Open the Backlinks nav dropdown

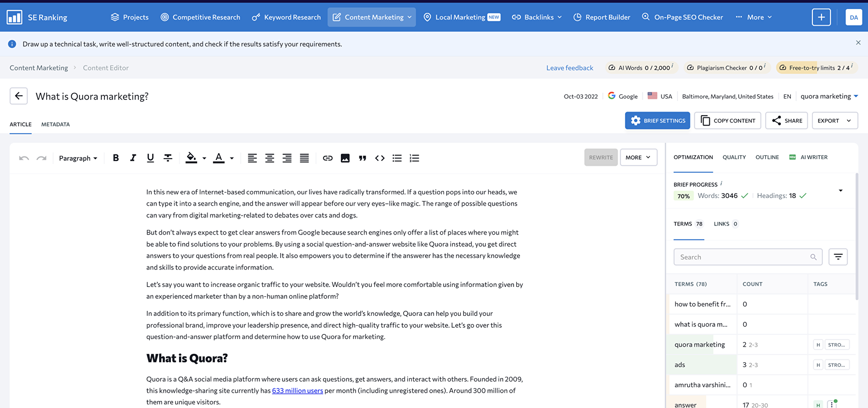click(x=537, y=17)
